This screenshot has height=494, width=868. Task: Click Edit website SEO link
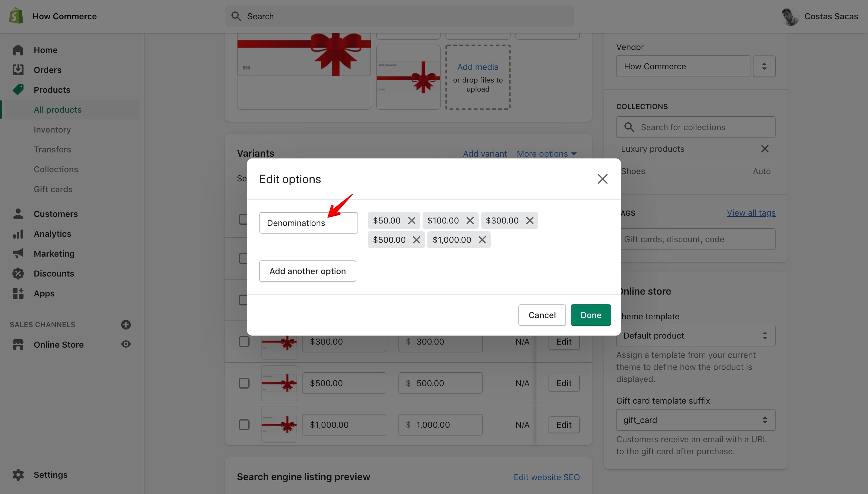point(546,477)
